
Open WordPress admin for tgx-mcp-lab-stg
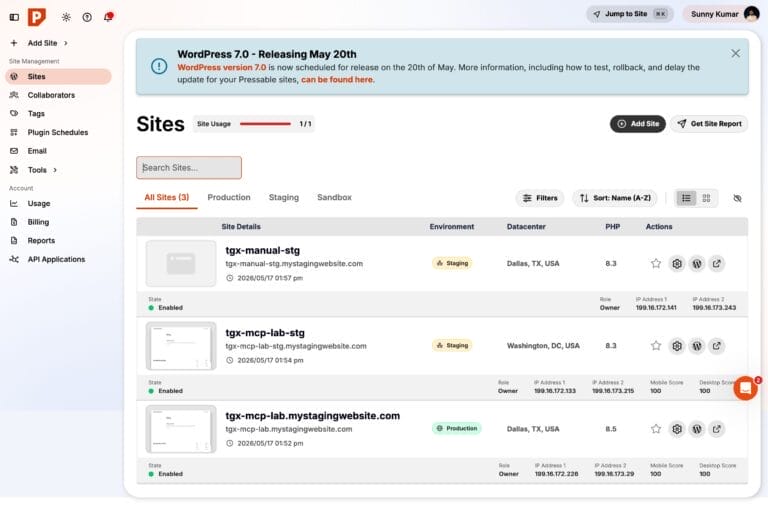[696, 346]
